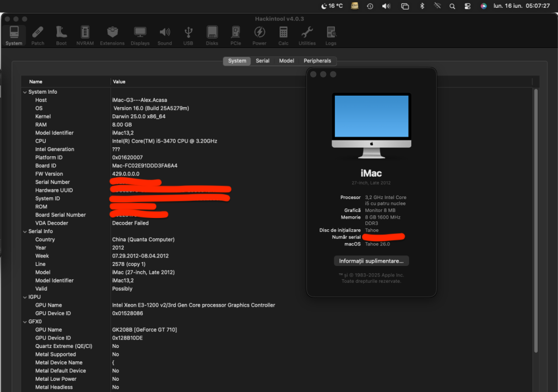
Task: Open the PCIe section
Action: pos(235,36)
